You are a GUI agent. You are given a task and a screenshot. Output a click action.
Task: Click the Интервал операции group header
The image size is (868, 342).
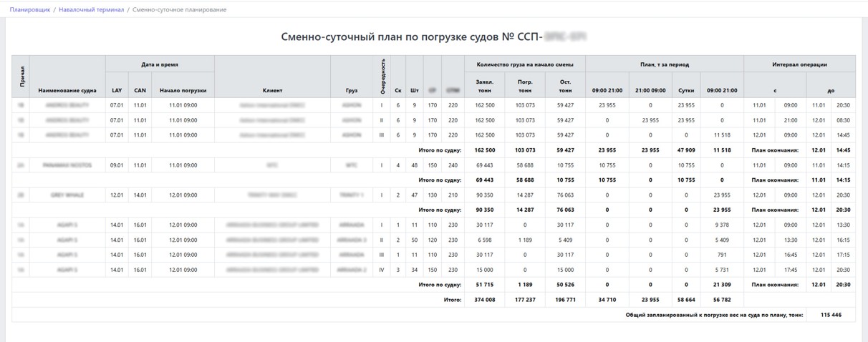[799, 64]
